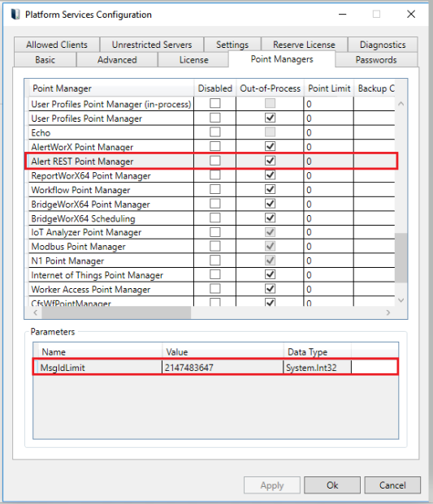Toggle Disabled for IoT Analyzer Point Manager
This screenshot has height=504, width=433.
coord(215,232)
